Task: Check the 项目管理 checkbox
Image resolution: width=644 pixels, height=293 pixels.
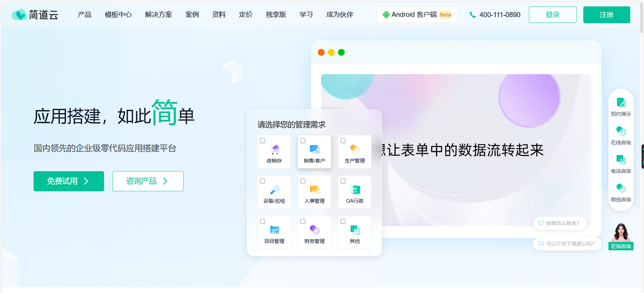Action: click(263, 221)
